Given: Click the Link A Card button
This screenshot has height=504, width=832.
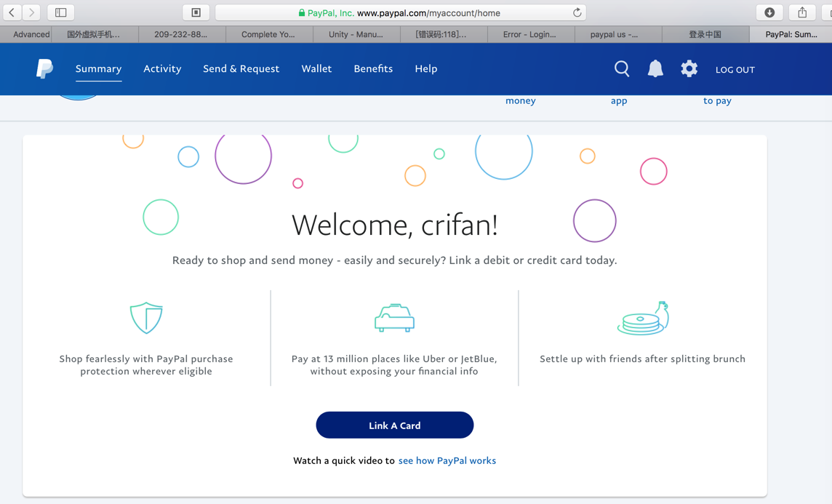Looking at the screenshot, I should (394, 425).
